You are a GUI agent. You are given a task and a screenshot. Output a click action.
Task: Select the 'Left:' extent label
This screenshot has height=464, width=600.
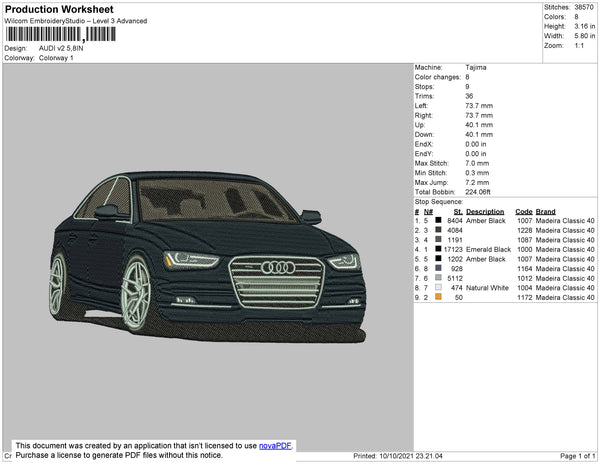[421, 106]
